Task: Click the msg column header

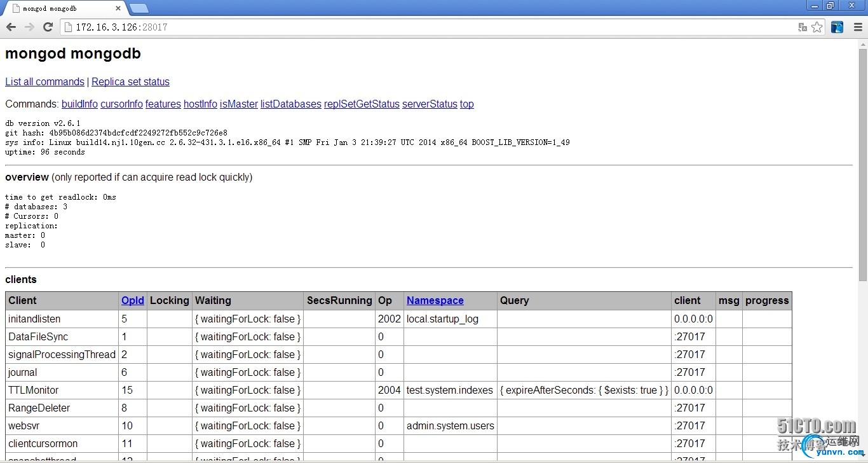Action: [x=729, y=300]
